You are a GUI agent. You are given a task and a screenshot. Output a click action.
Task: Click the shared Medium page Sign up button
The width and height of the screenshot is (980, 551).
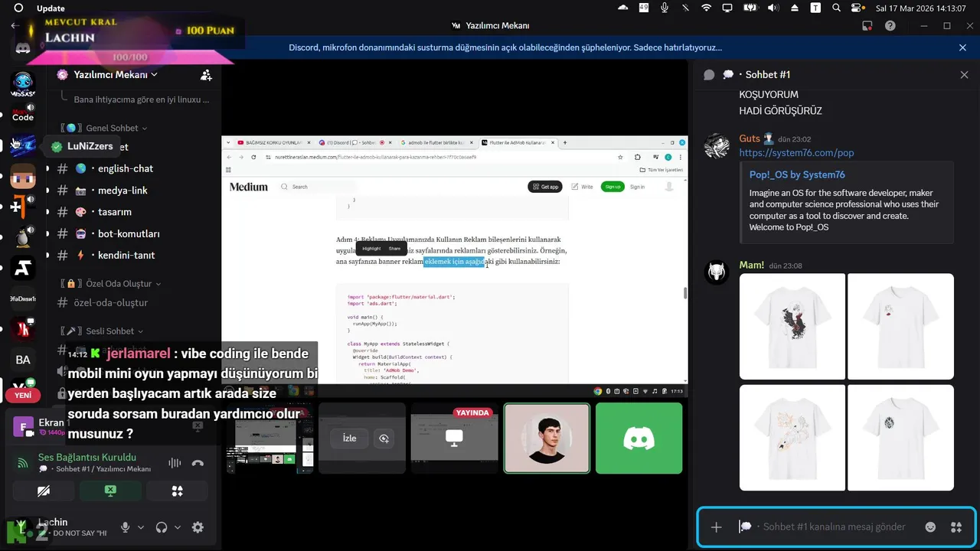612,187
